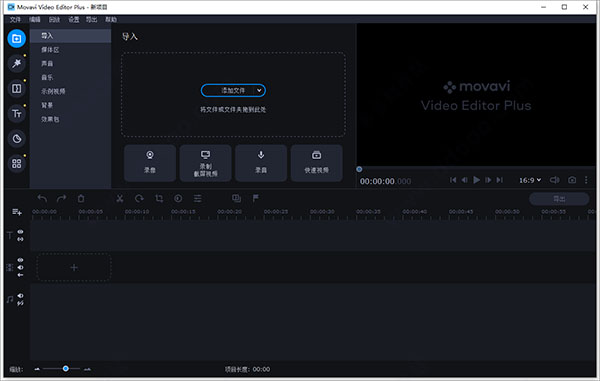600x381 pixels.
Task: Click the Rotate icon in timeline toolbar
Action: [x=139, y=199]
